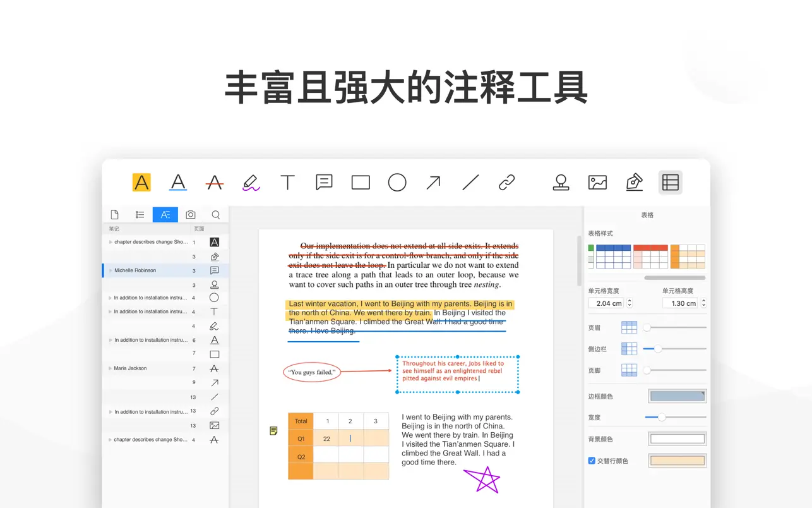This screenshot has height=508, width=812.
Task: Toggle the 页脚 table footer option
Action: (629, 370)
